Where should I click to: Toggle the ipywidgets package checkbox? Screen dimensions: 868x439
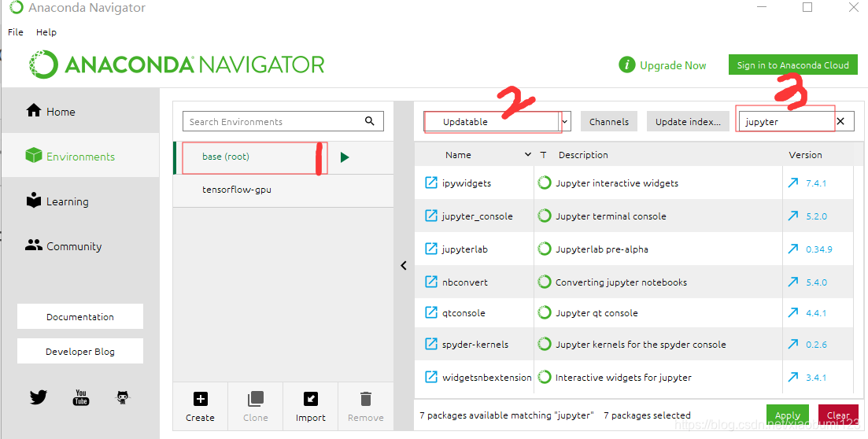pyautogui.click(x=430, y=183)
